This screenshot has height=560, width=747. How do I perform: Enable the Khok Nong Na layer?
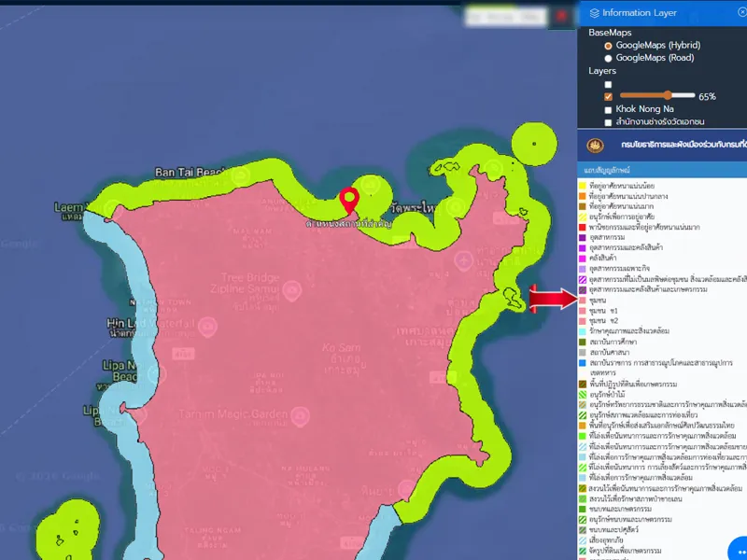click(608, 109)
